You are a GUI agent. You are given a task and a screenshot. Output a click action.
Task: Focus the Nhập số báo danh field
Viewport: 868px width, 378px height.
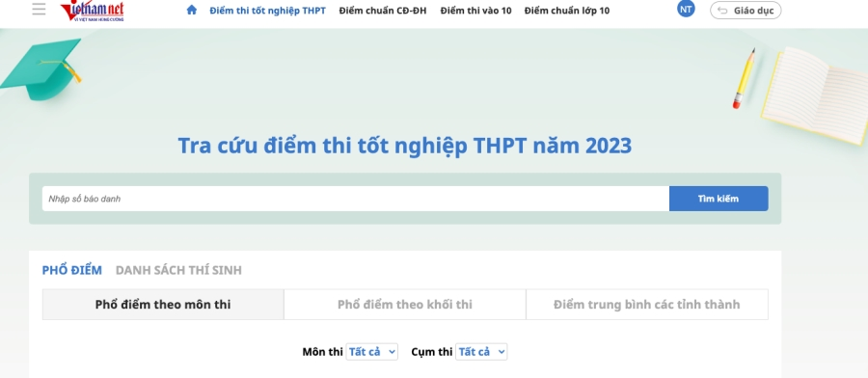pos(355,199)
